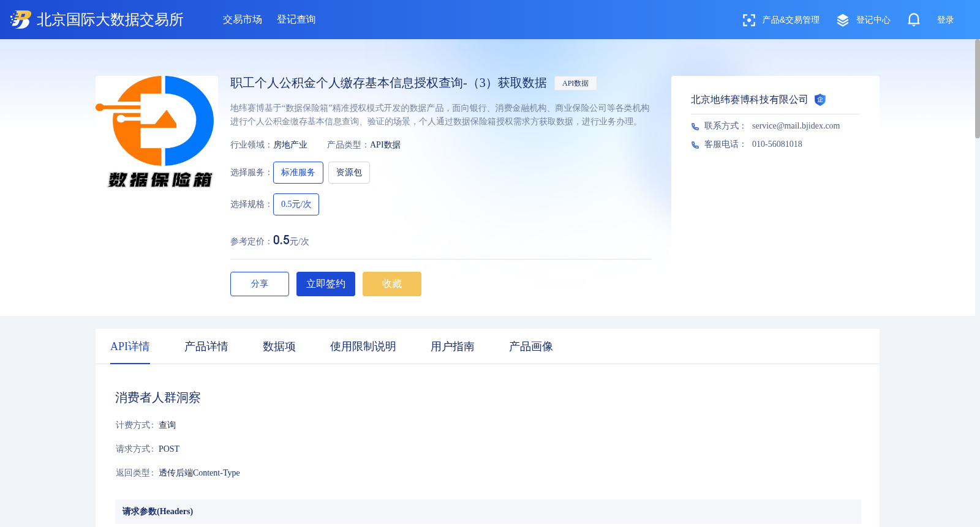The height and width of the screenshot is (527, 980).
Task: Click the 立即签约 button
Action: tap(326, 284)
